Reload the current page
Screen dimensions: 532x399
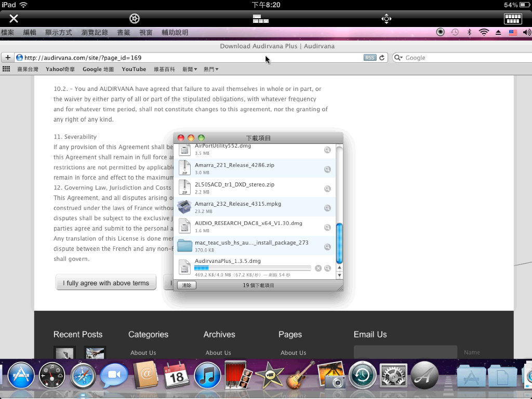[382, 58]
